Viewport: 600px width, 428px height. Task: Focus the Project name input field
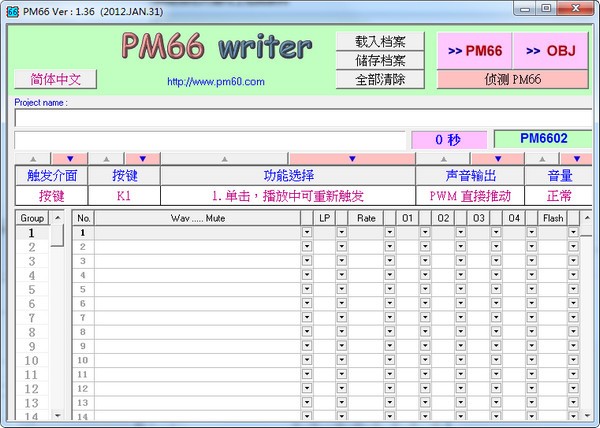(x=303, y=117)
